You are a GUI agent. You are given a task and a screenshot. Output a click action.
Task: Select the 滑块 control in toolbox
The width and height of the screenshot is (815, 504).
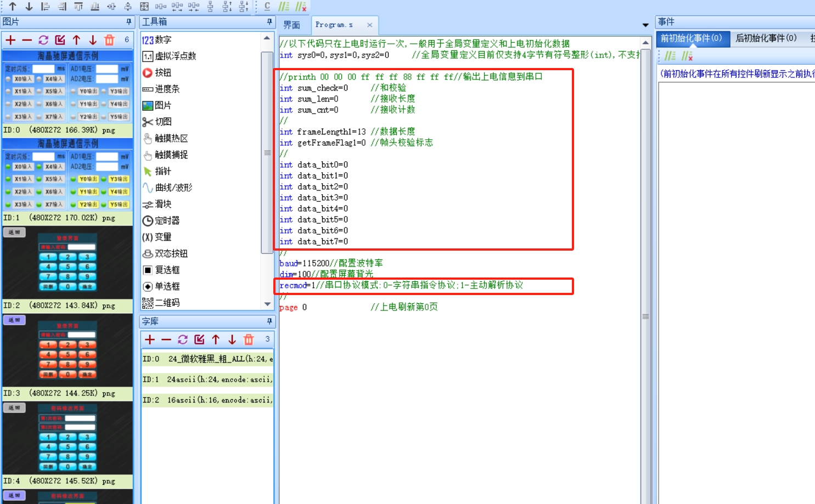point(157,204)
